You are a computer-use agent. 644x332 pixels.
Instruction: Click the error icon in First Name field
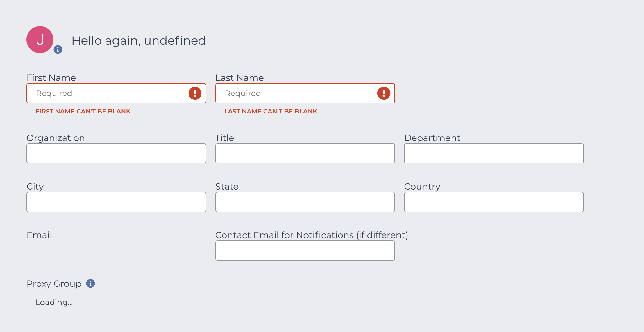[x=195, y=93]
